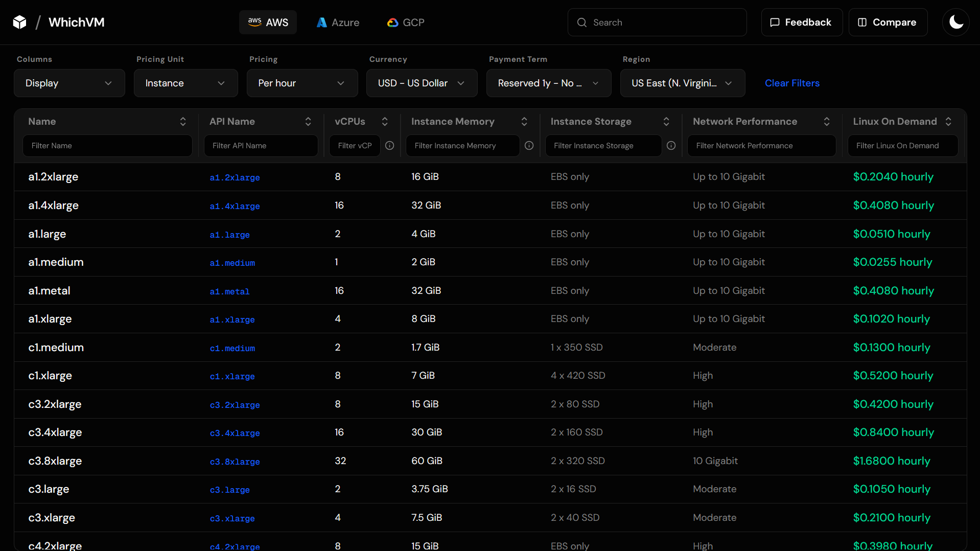Image resolution: width=980 pixels, height=551 pixels.
Task: Click the Compare button
Action: pos(888,22)
